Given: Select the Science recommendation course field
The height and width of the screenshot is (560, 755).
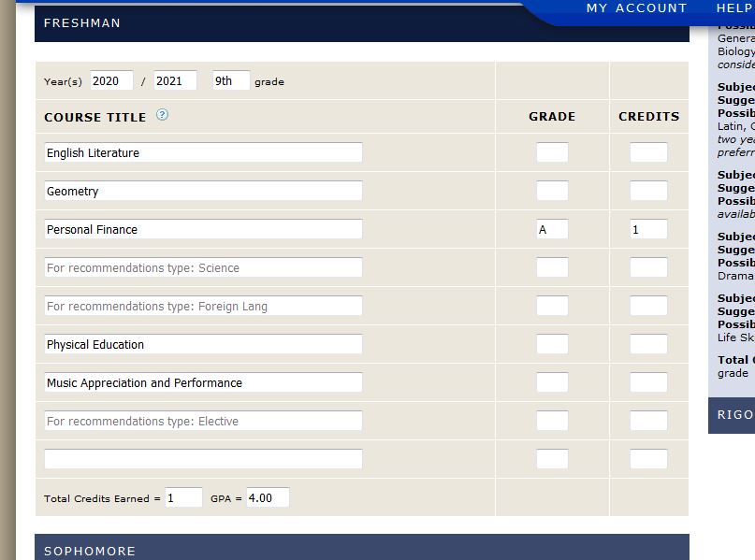Looking at the screenshot, I should click(x=204, y=267).
